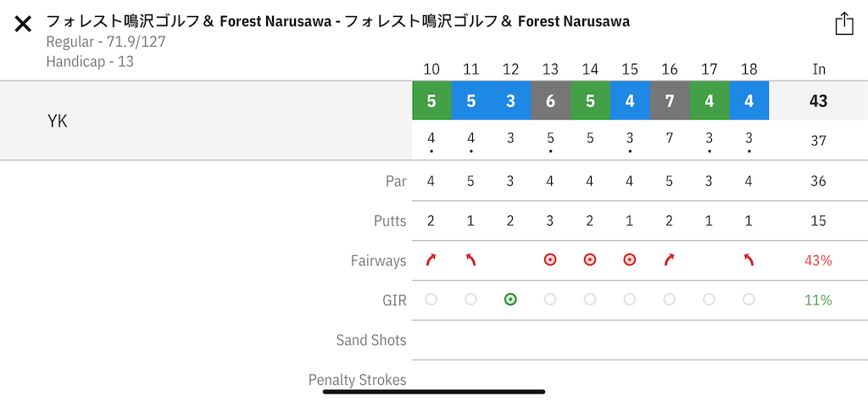This screenshot has width=868, height=402.
Task: Click hole 10 missed-right fairway arrow
Action: tap(431, 260)
